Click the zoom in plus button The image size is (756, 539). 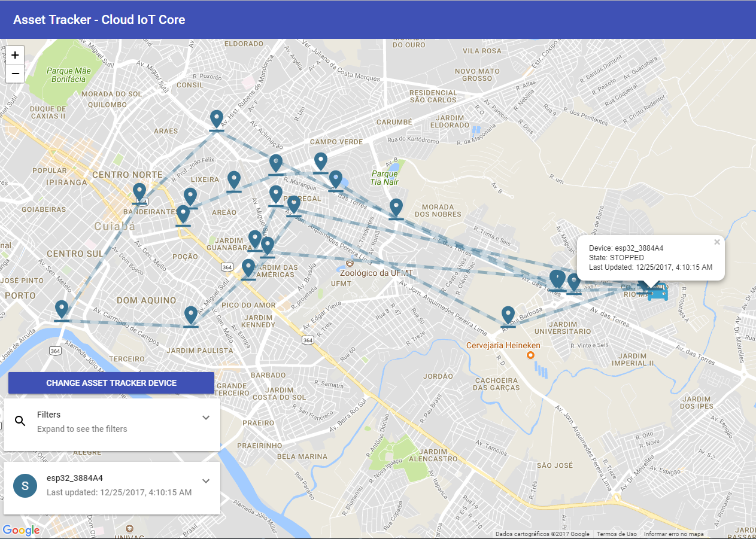(x=15, y=55)
